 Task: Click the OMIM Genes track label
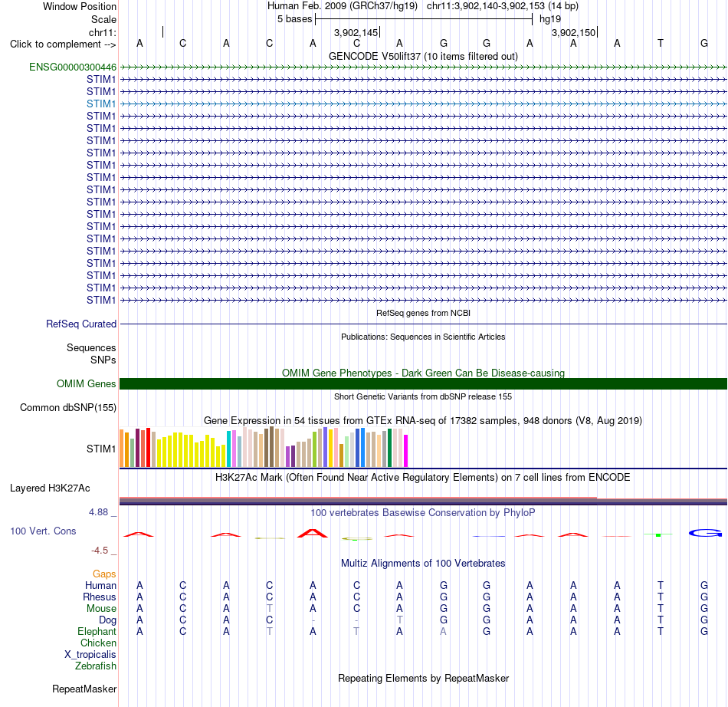86,383
